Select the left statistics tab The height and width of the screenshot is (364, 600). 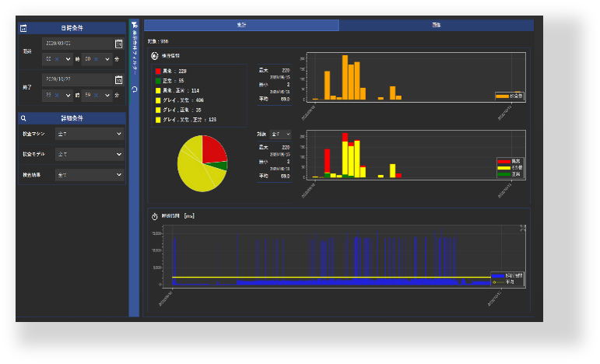pyautogui.click(x=241, y=25)
